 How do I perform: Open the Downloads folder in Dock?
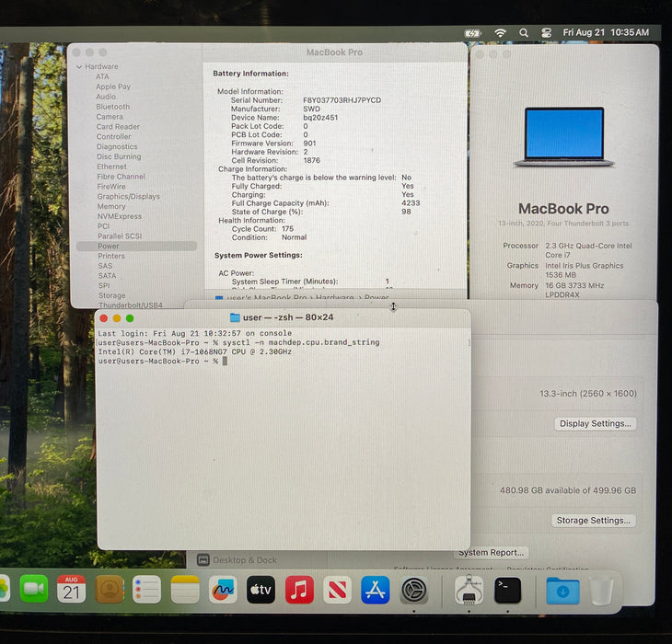[x=562, y=591]
